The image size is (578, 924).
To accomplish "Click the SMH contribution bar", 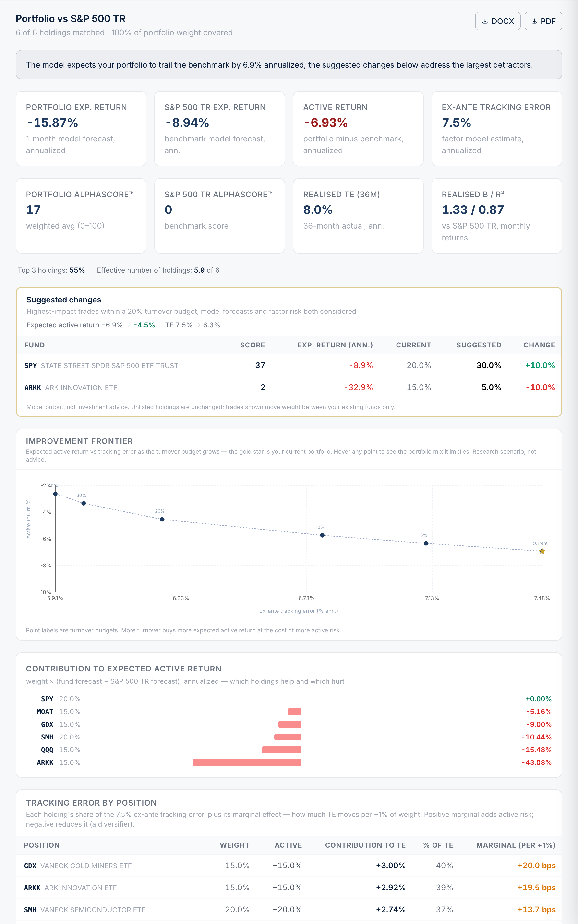I will pyautogui.click(x=288, y=737).
